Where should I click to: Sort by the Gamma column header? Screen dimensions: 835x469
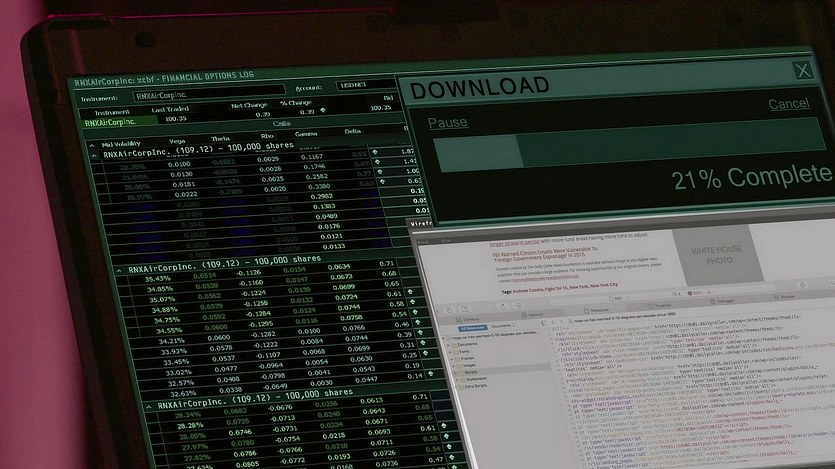[x=306, y=134]
